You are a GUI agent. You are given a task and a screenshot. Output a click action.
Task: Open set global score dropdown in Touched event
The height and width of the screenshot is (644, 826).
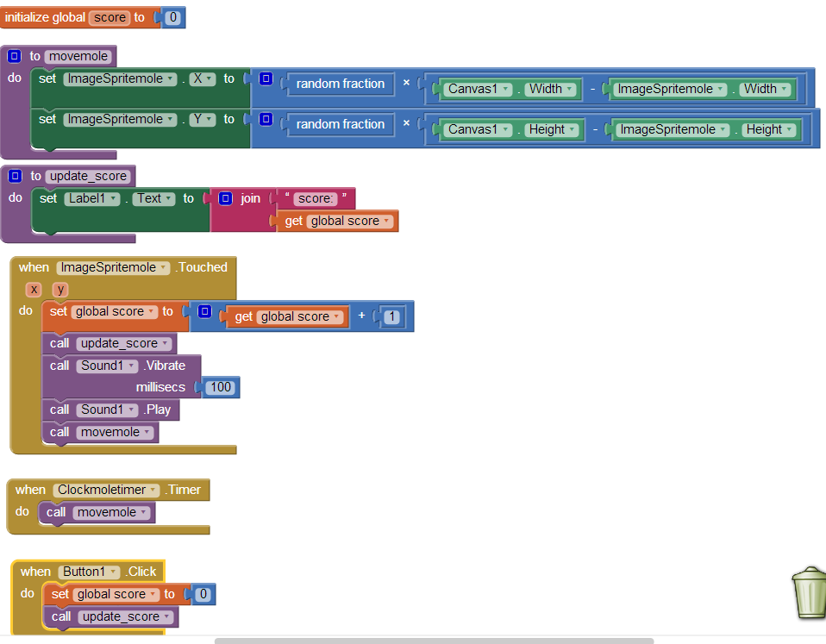[115, 312]
